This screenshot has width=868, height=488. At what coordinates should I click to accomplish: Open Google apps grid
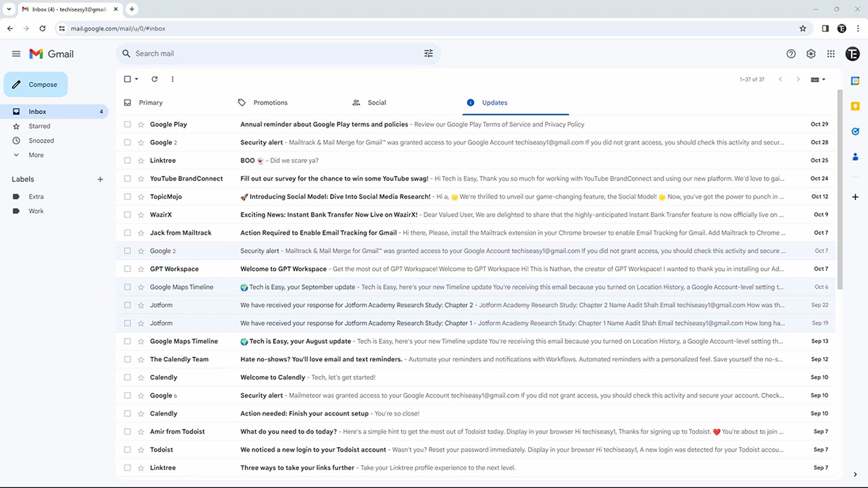830,54
